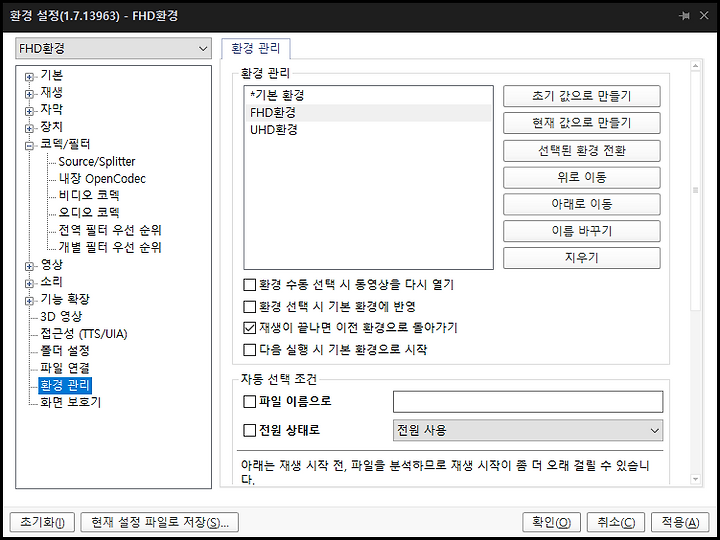Select 전역 필터 우선 순위 item
Screen dimensions: 720x540
pyautogui.click(x=110, y=230)
